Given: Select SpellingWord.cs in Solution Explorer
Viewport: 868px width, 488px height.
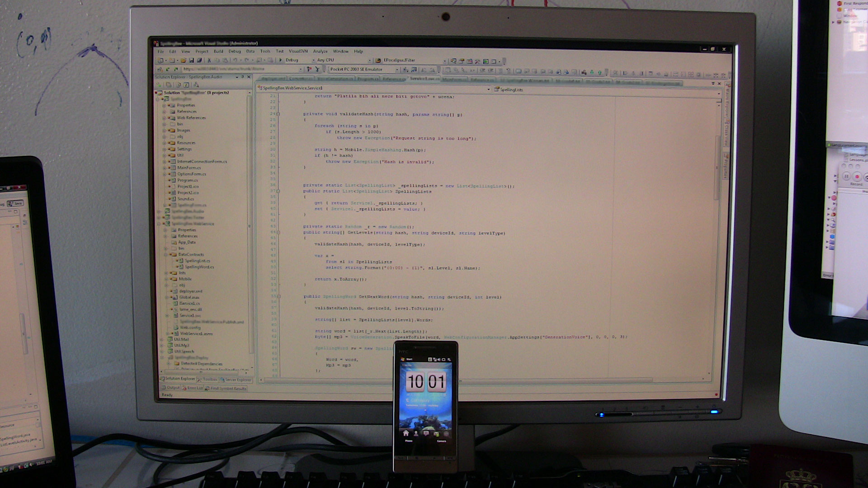Looking at the screenshot, I should click(199, 267).
